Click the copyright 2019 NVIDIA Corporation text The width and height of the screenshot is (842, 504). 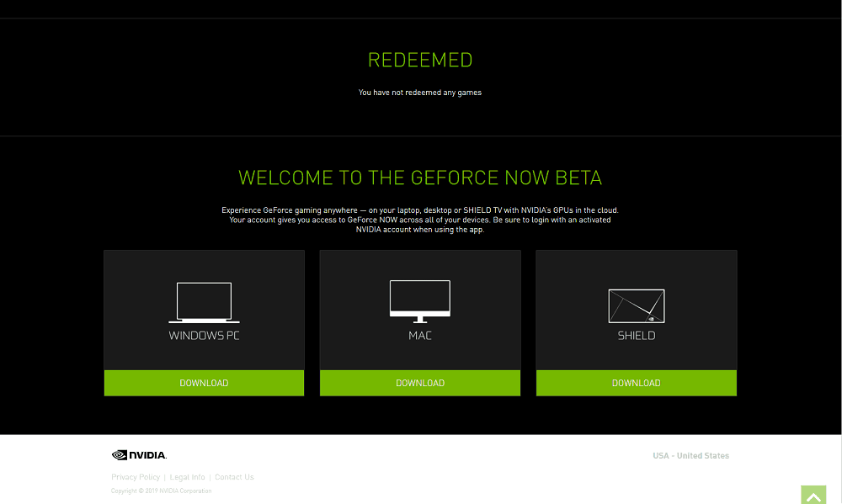coord(161,491)
